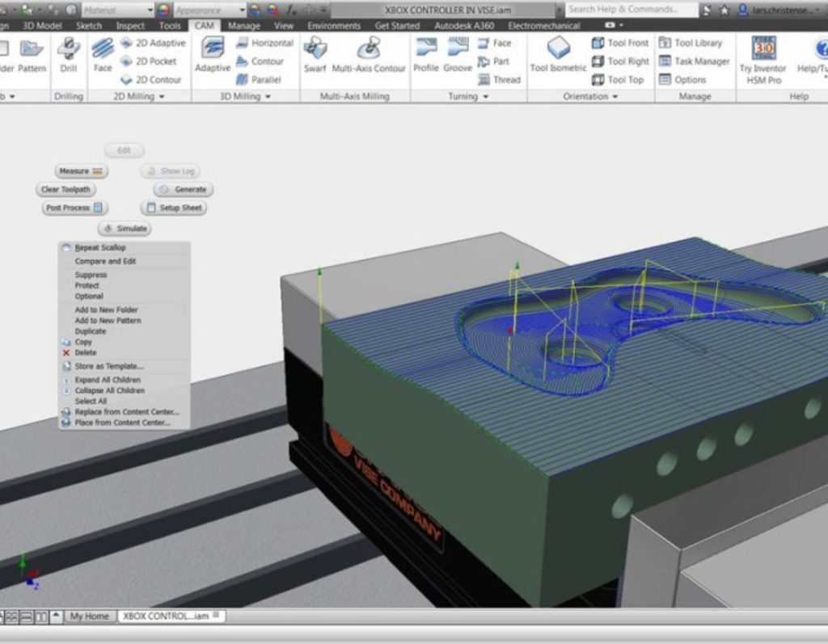828x644 pixels.
Task: Open the Material dropdown
Action: (117, 10)
